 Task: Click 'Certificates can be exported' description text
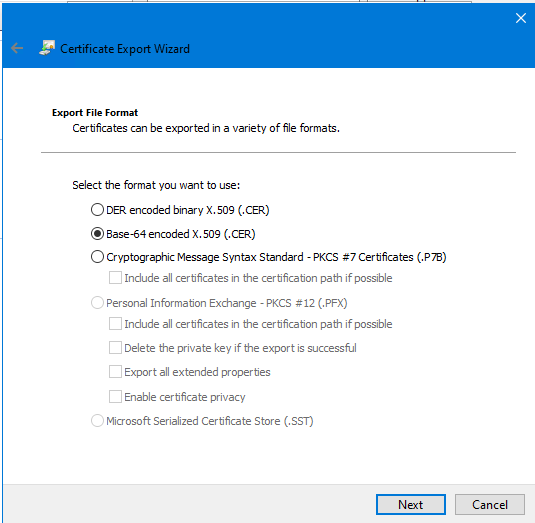pos(206,128)
